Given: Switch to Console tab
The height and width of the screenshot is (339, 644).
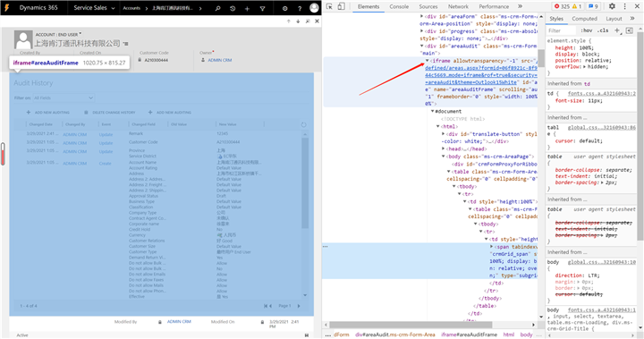Looking at the screenshot, I should point(399,6).
